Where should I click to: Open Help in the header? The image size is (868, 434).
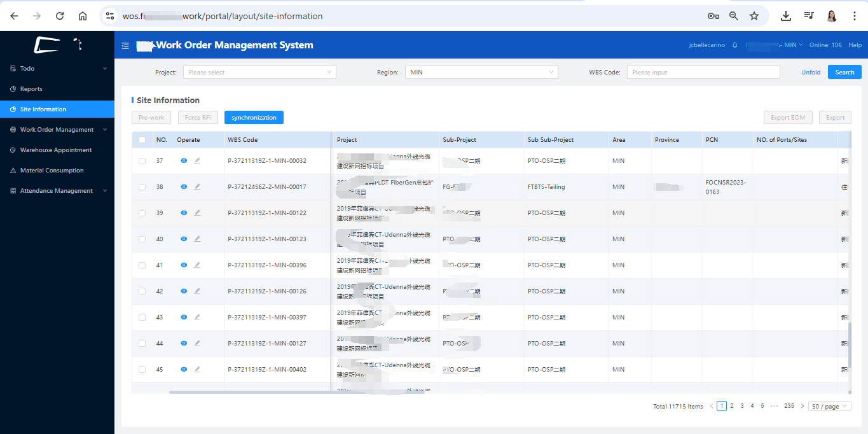855,45
